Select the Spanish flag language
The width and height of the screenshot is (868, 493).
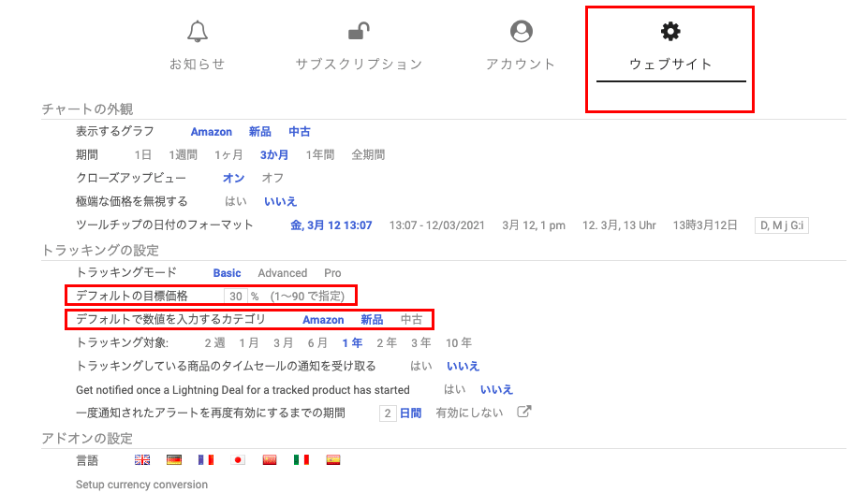(x=333, y=460)
